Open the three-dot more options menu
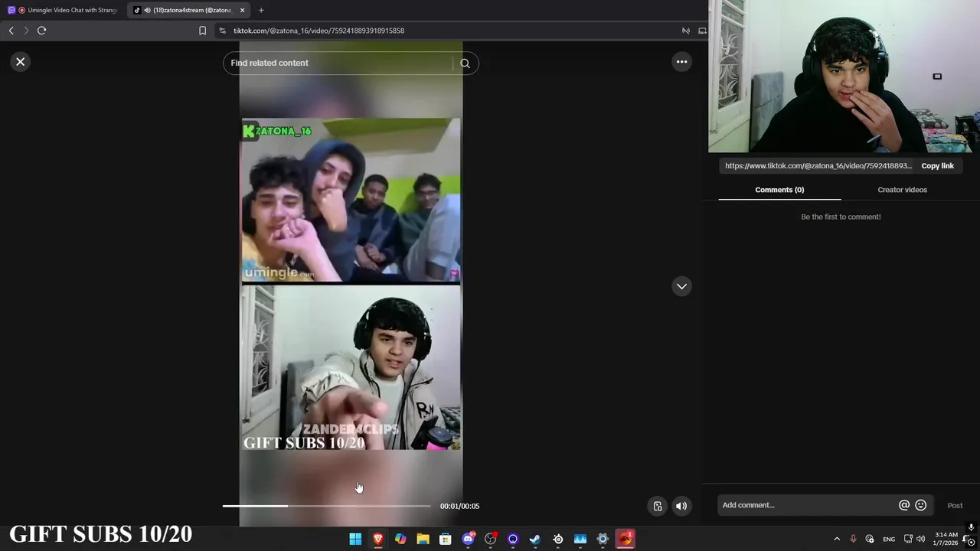Screen dimensions: 980x551 [681, 62]
